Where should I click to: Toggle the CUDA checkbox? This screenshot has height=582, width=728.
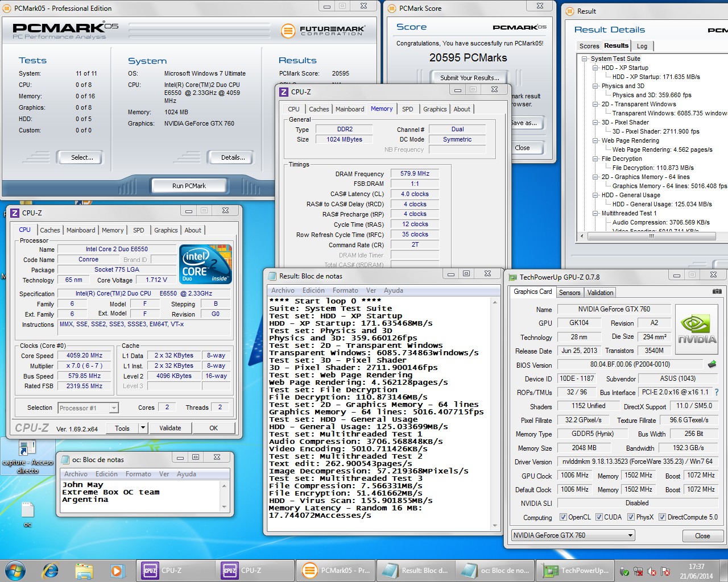tap(599, 517)
